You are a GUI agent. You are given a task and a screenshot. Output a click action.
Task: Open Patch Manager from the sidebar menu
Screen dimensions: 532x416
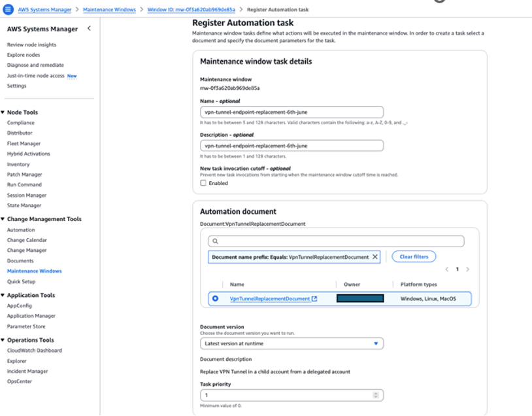point(25,174)
